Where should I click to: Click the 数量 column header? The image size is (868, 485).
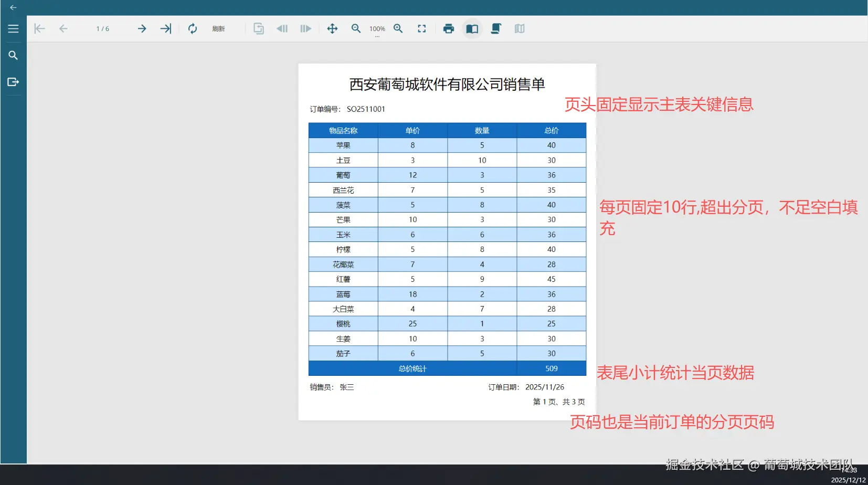482,131
